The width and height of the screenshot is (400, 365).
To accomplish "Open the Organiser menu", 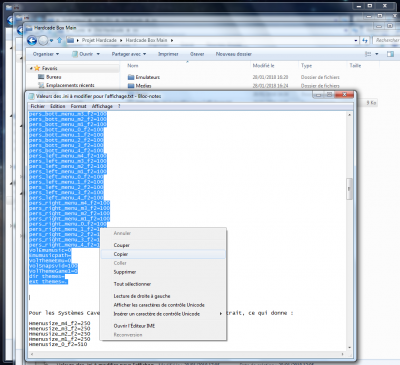I will click(x=46, y=54).
